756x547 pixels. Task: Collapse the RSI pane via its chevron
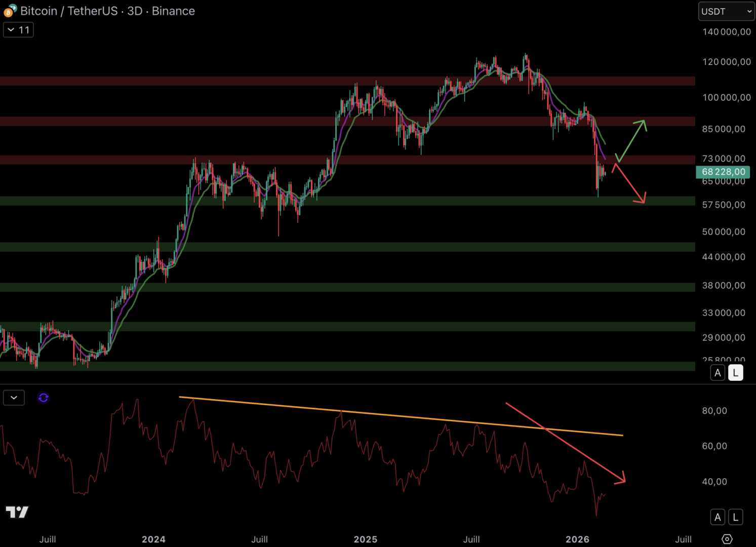click(x=14, y=398)
